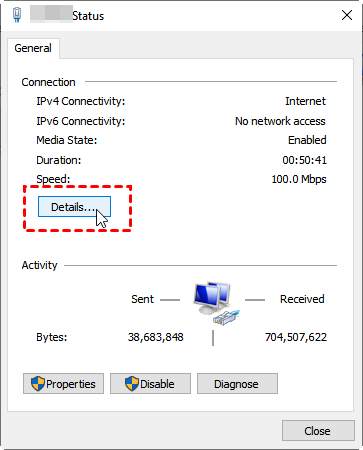Click the IPv6 Connectivity status text
This screenshot has height=450, width=363.
tap(280, 121)
